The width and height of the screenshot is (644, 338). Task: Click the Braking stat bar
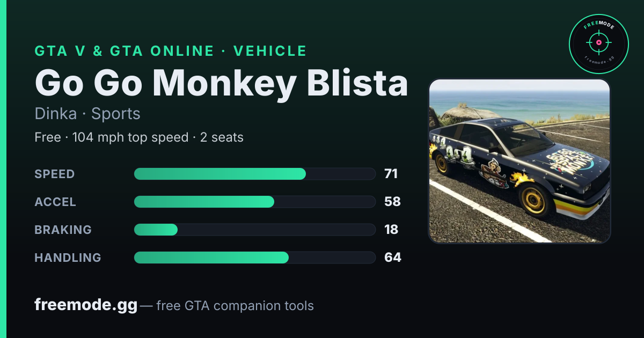click(x=254, y=230)
